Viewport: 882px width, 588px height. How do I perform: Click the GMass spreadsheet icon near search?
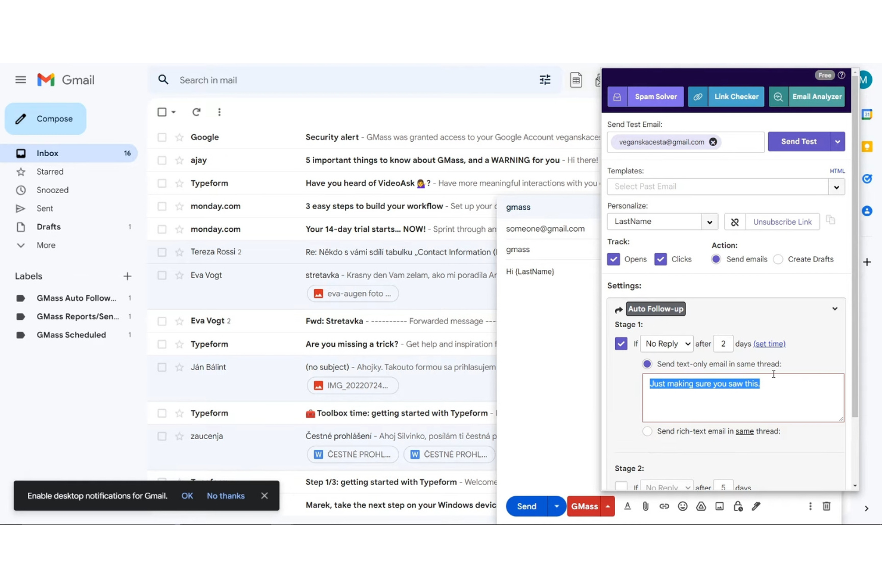[x=576, y=80]
